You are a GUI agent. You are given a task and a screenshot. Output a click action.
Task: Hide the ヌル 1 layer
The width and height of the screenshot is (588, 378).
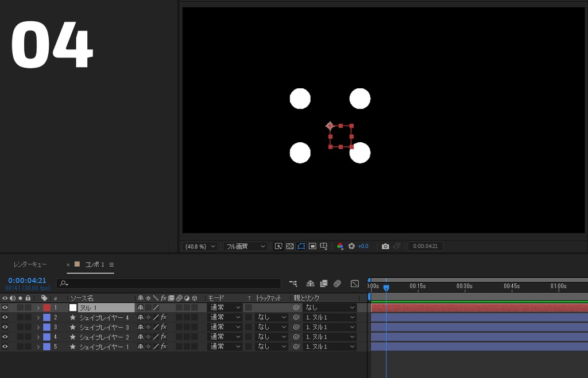coord(6,307)
